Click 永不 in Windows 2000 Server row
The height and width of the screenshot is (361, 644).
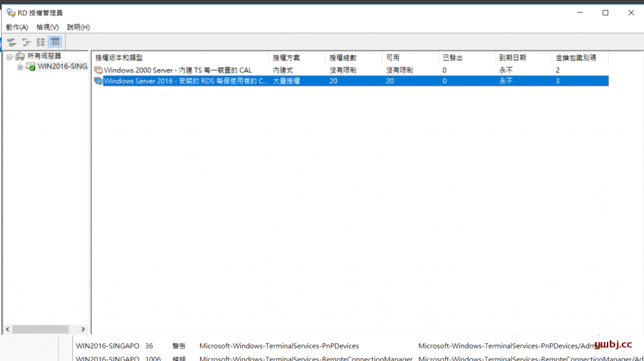[x=506, y=70]
